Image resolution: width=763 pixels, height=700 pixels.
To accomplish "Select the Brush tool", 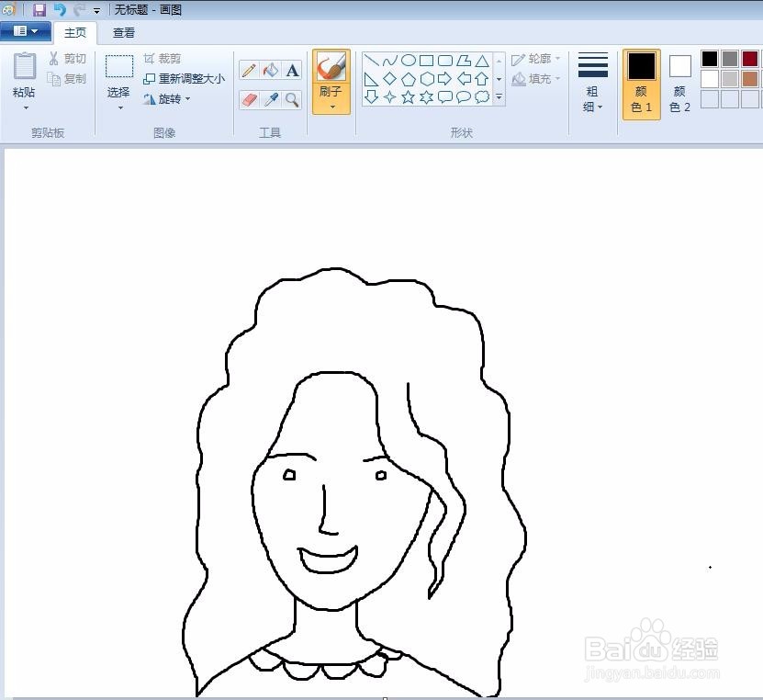I will 332,69.
